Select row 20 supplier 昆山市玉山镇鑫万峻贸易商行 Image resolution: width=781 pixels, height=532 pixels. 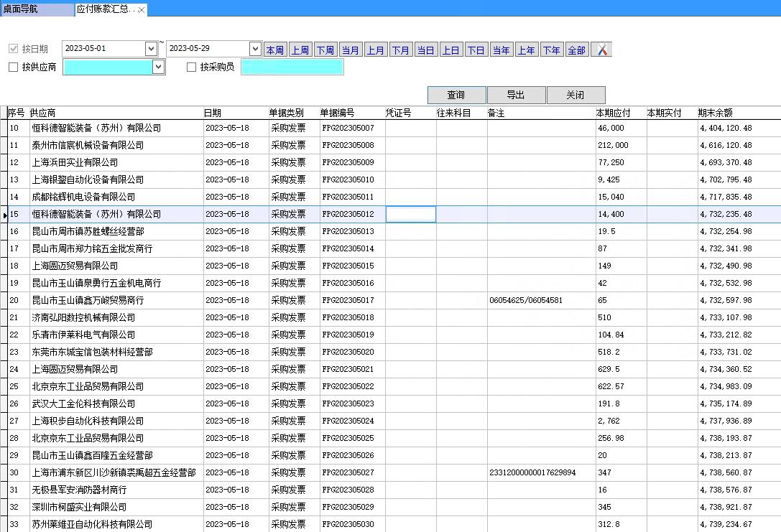[88, 300]
